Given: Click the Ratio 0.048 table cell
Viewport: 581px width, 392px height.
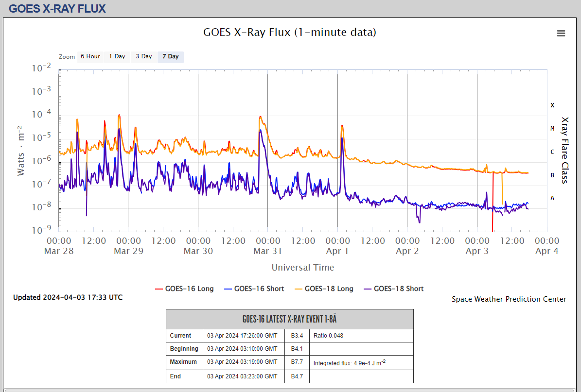Looking at the screenshot, I should coord(328,336).
